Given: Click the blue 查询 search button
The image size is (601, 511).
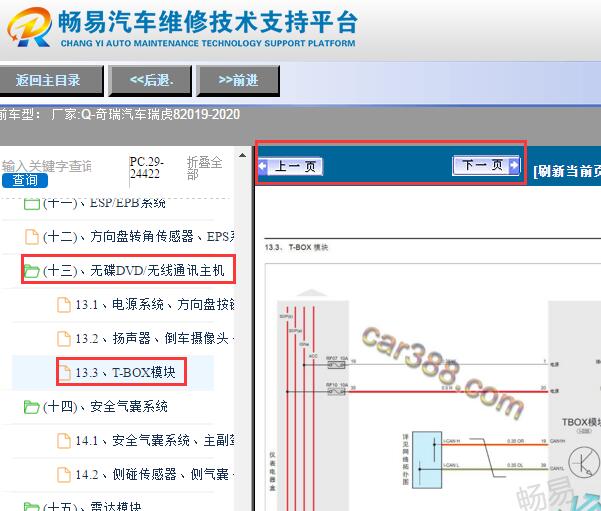Looking at the screenshot, I should pyautogui.click(x=25, y=181).
